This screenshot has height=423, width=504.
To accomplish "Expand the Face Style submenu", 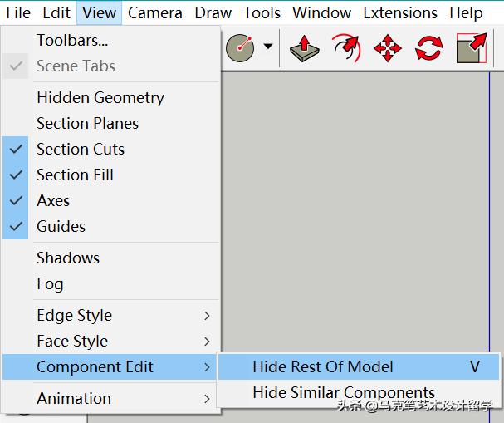I will [x=72, y=342].
